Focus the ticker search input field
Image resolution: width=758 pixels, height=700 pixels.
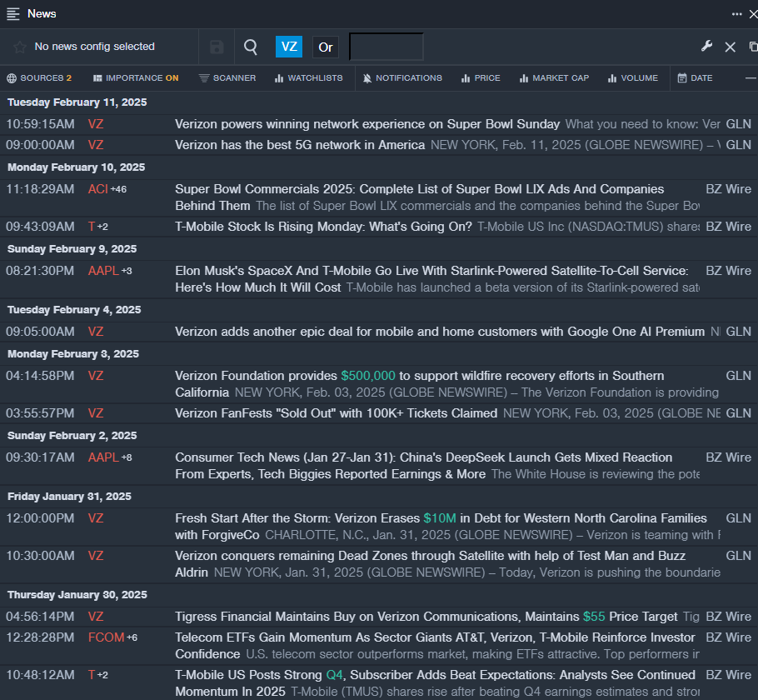point(386,47)
